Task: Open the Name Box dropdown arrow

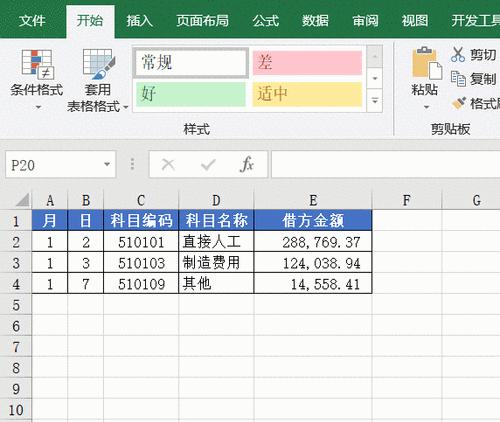Action: [107, 164]
